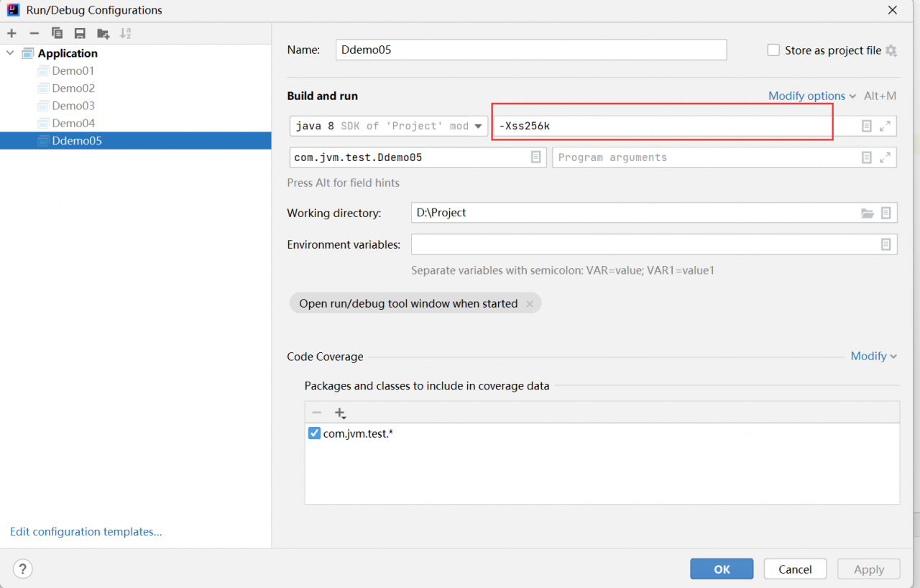Open Edit configuration templates link
The image size is (920, 588).
[86, 532]
